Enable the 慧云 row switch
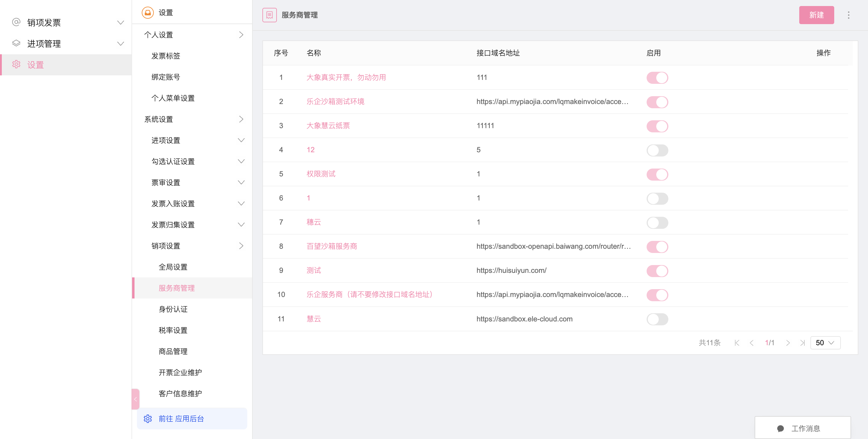868x439 pixels. click(x=657, y=319)
